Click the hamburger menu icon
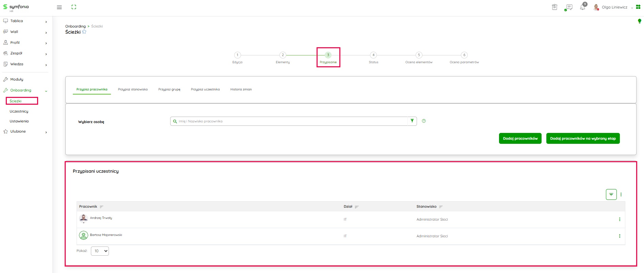 pyautogui.click(x=59, y=7)
